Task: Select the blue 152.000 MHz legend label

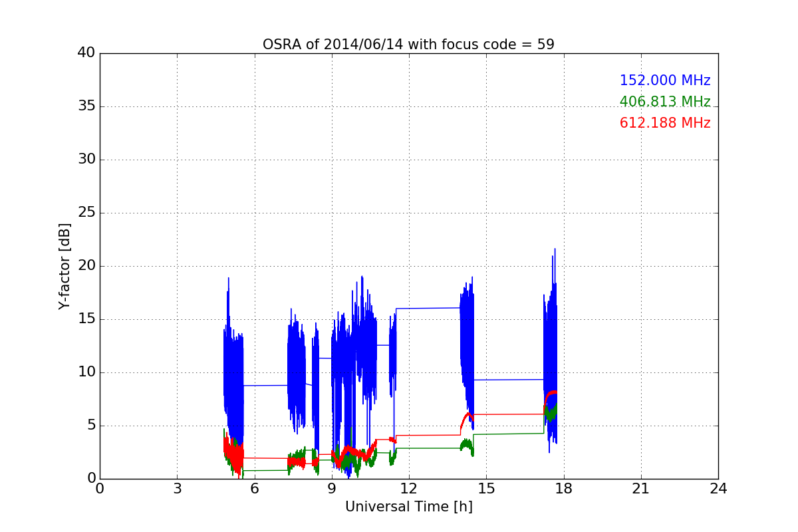Action: click(665, 80)
